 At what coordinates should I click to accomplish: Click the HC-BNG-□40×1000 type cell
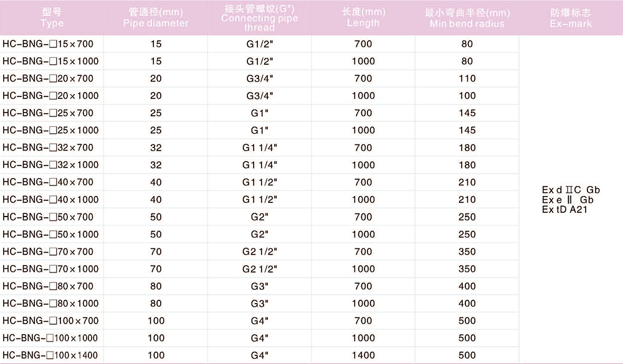50,200
